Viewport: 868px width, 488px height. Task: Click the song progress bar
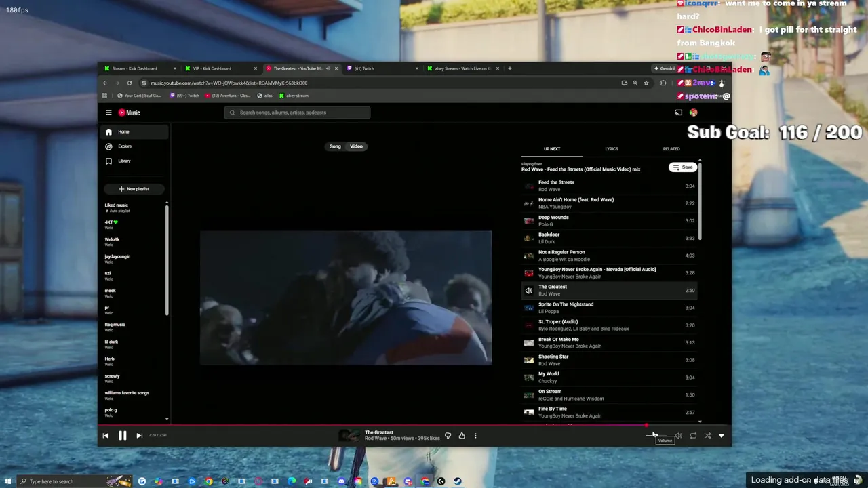[414, 426]
